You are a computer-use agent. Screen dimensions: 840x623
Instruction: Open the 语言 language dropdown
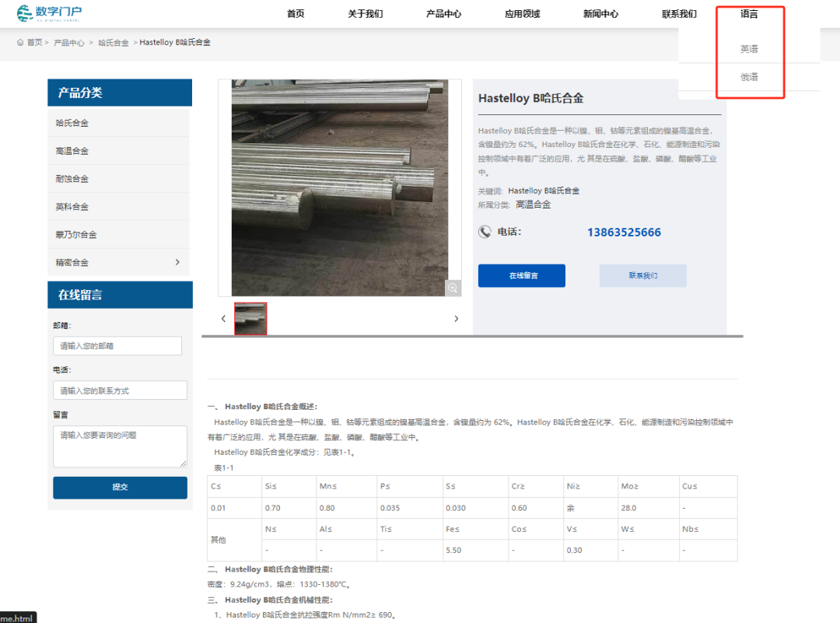coord(749,14)
